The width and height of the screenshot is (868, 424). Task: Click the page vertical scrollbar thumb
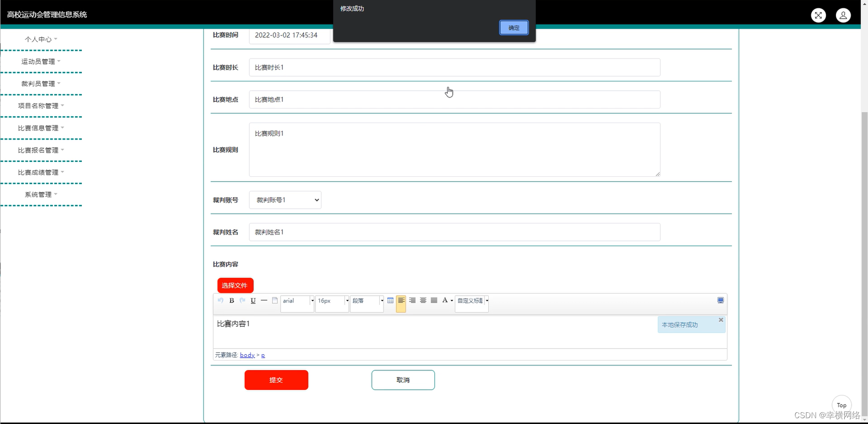point(865,263)
